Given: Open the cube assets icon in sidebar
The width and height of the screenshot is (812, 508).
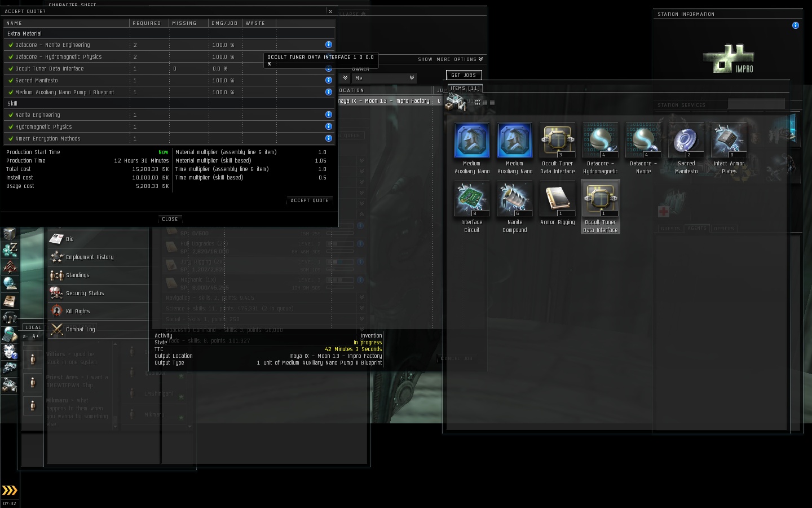Looking at the screenshot, I should [10, 234].
